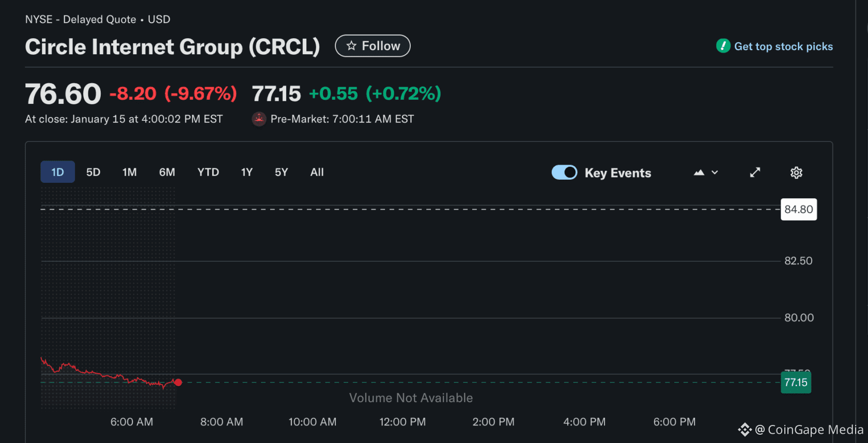Expand chart to full screen
The width and height of the screenshot is (868, 443).
pos(755,172)
